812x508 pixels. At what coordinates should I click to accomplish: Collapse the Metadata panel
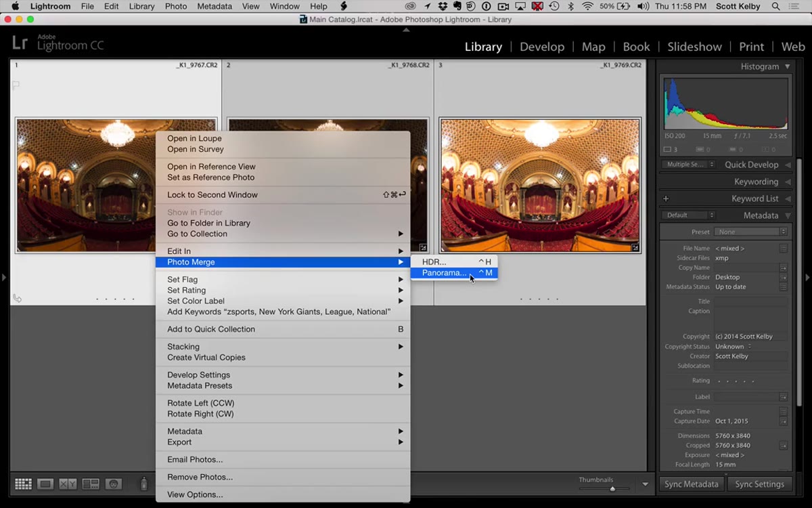coord(788,215)
